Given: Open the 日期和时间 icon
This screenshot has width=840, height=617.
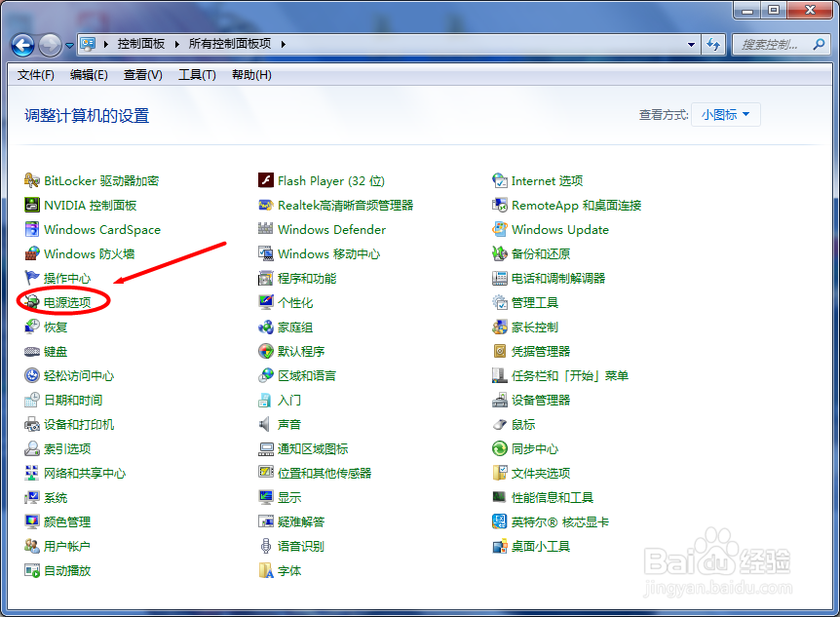Looking at the screenshot, I should coord(32,400).
